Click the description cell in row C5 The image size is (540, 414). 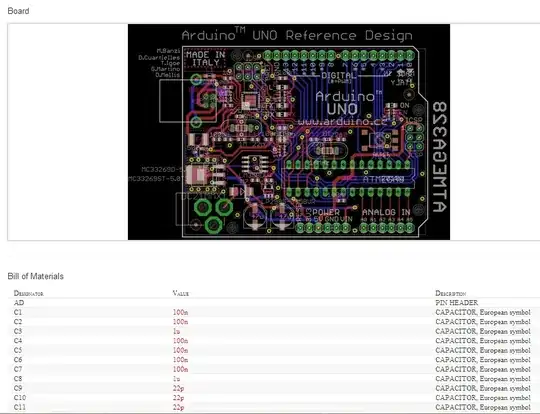point(483,350)
